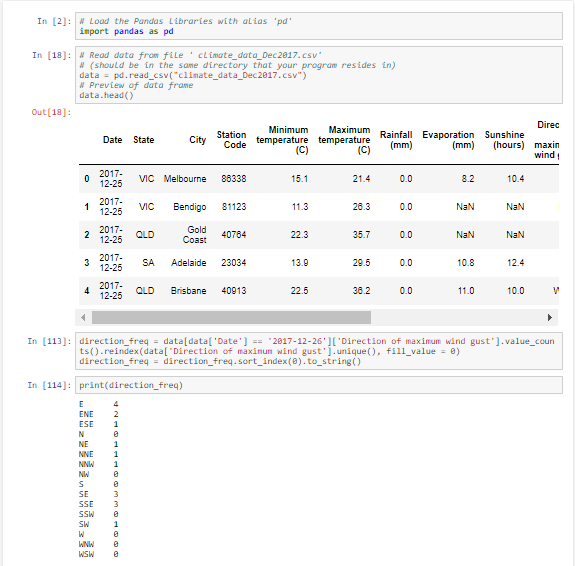Click minimum temperature value 15.1

click(x=299, y=179)
